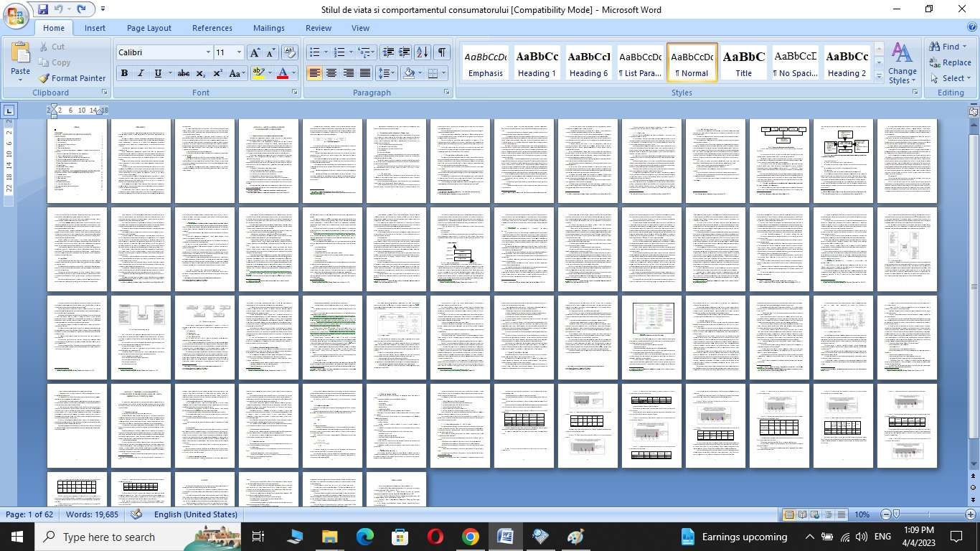Open the font color dropdown arrow
Image resolution: width=980 pixels, height=551 pixels.
point(294,73)
